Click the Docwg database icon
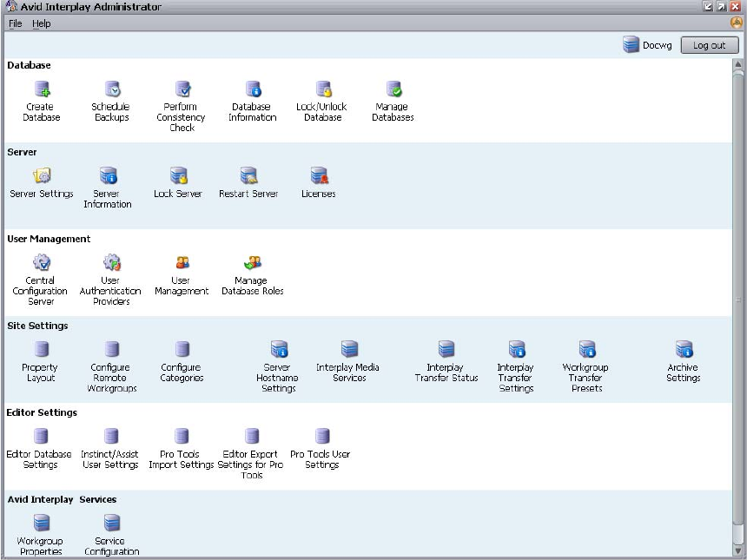Screen dimensions: 747x560 (631, 45)
